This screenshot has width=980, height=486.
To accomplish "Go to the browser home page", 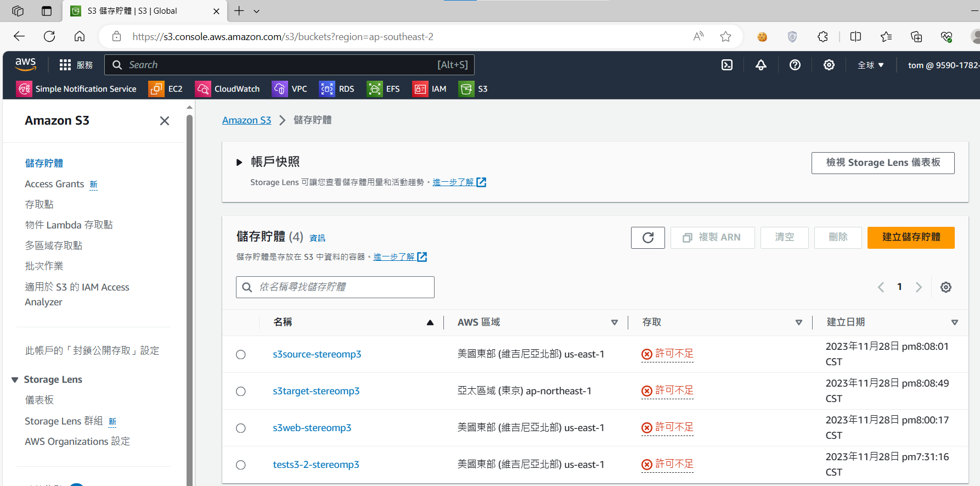I will point(80,36).
